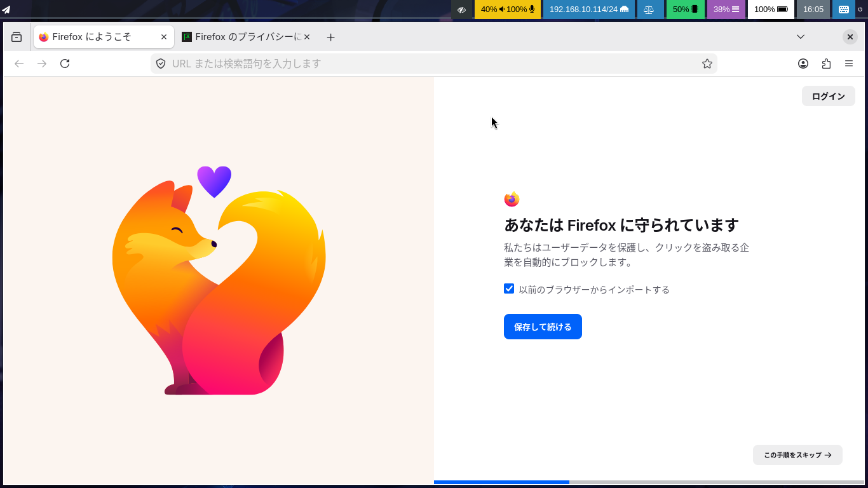Click the 100% microphone indicator
Screen dimensions: 868x488
521,10
